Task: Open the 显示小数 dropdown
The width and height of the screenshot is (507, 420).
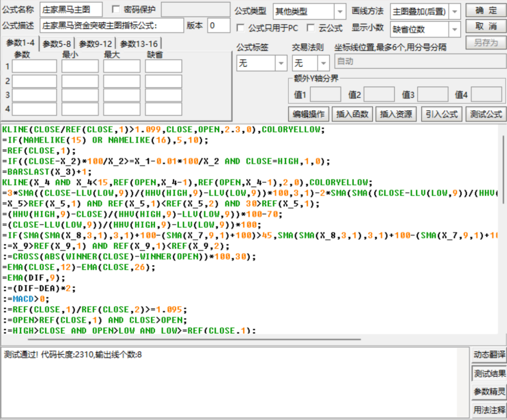Action: coord(454,29)
